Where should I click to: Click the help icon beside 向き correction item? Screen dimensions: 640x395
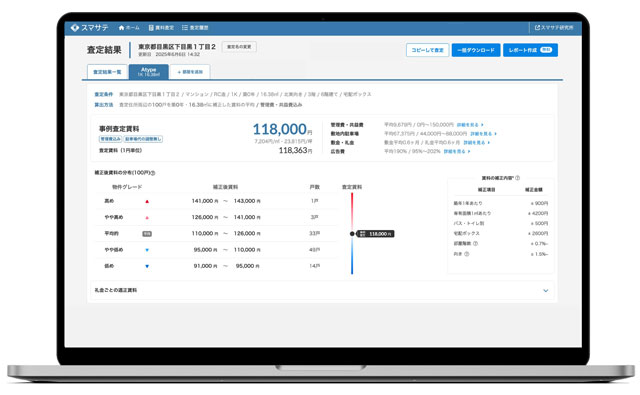point(467,254)
